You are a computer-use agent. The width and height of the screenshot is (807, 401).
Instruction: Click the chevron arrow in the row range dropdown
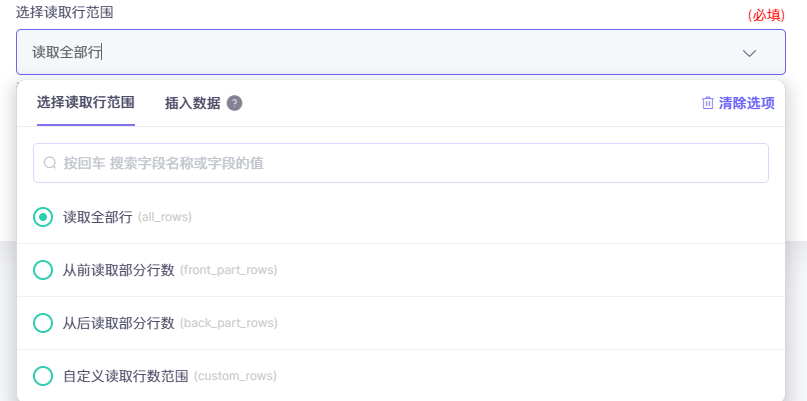click(749, 53)
